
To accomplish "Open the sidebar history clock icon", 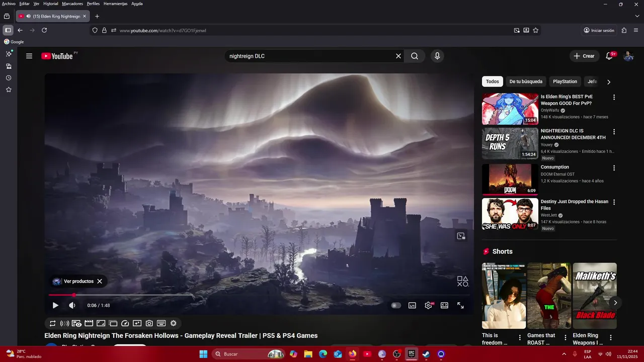I will click(x=9, y=78).
